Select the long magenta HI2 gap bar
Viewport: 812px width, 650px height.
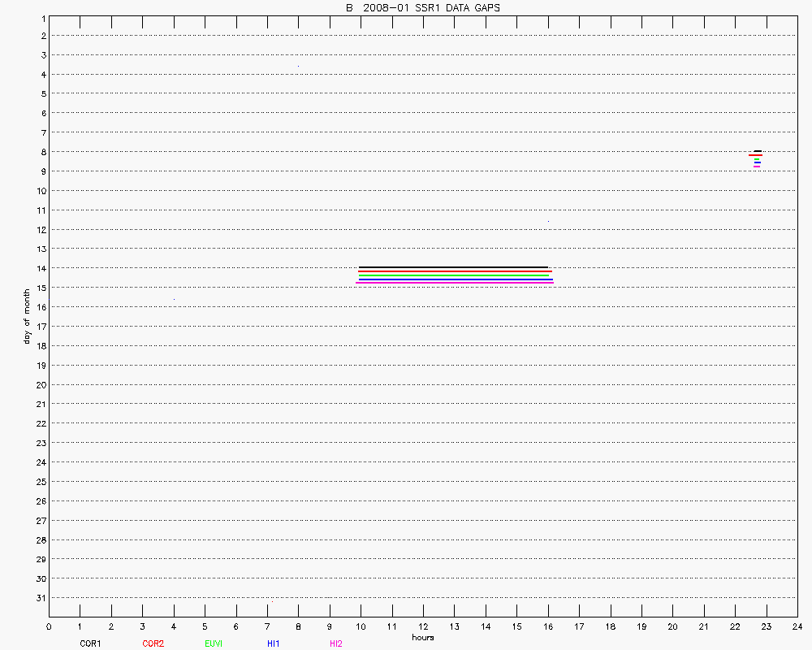[x=454, y=283]
